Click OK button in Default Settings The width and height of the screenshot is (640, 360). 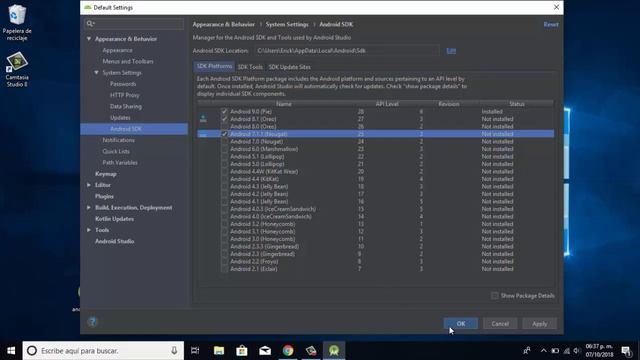(461, 324)
